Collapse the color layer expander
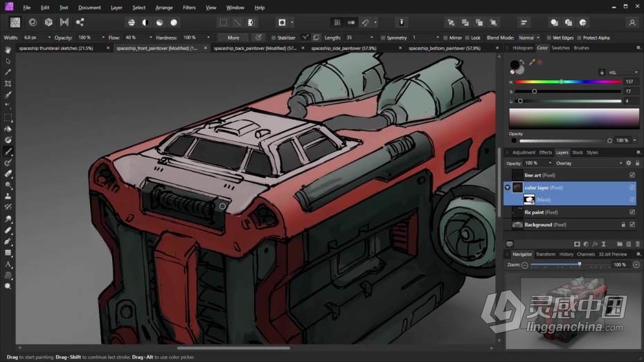This screenshot has height=362, width=644. pyautogui.click(x=508, y=188)
